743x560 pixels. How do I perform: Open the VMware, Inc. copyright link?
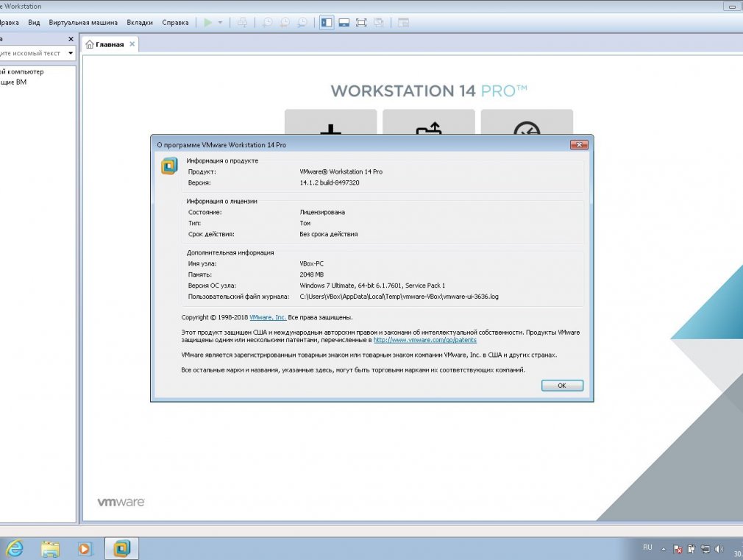268,317
